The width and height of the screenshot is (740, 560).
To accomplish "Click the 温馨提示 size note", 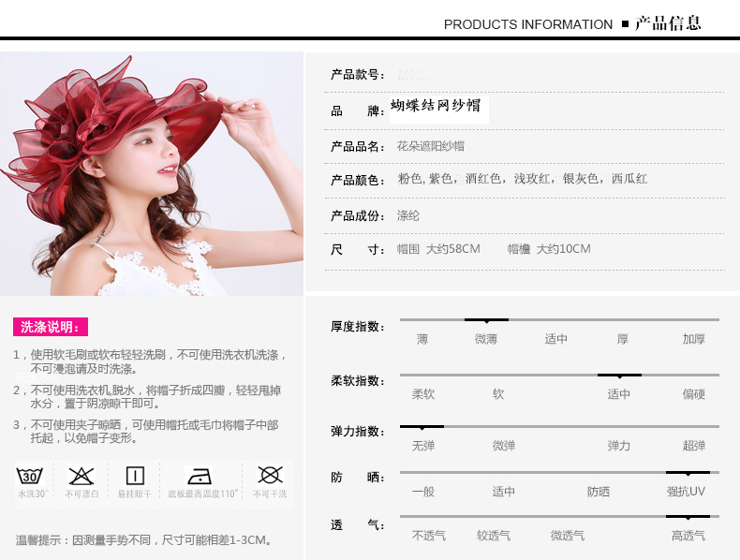I will pos(144,540).
